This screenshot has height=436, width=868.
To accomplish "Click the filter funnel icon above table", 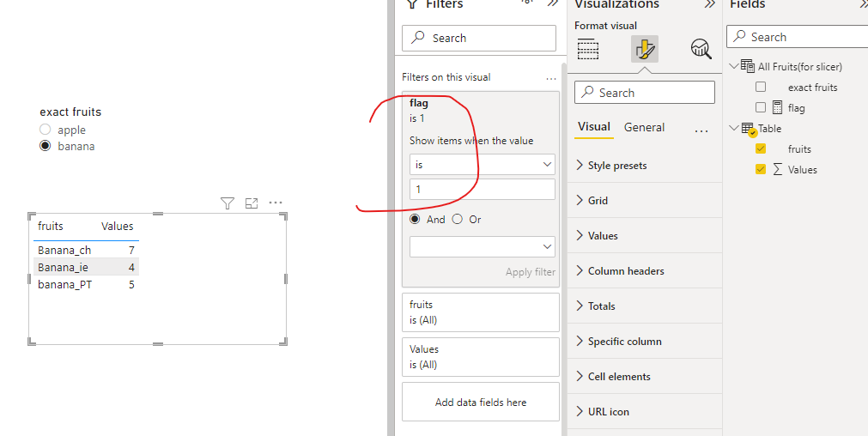I will click(227, 203).
